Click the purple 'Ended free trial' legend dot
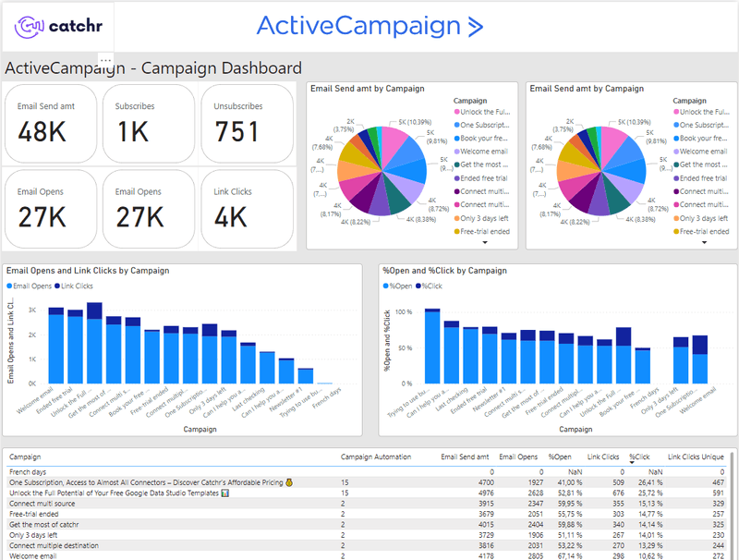This screenshot has width=739, height=560. tap(456, 179)
